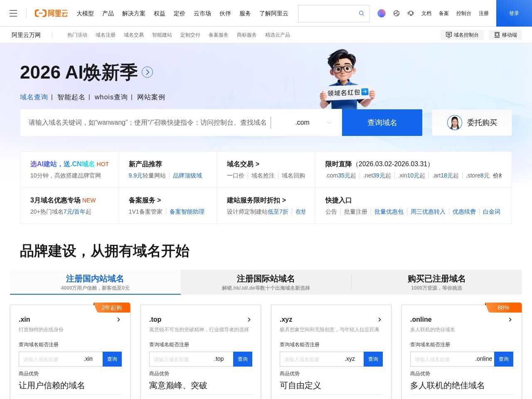Image resolution: width=532 pixels, height=399 pixels.
Task: Click the 阿里云 logo
Action: (x=51, y=13)
